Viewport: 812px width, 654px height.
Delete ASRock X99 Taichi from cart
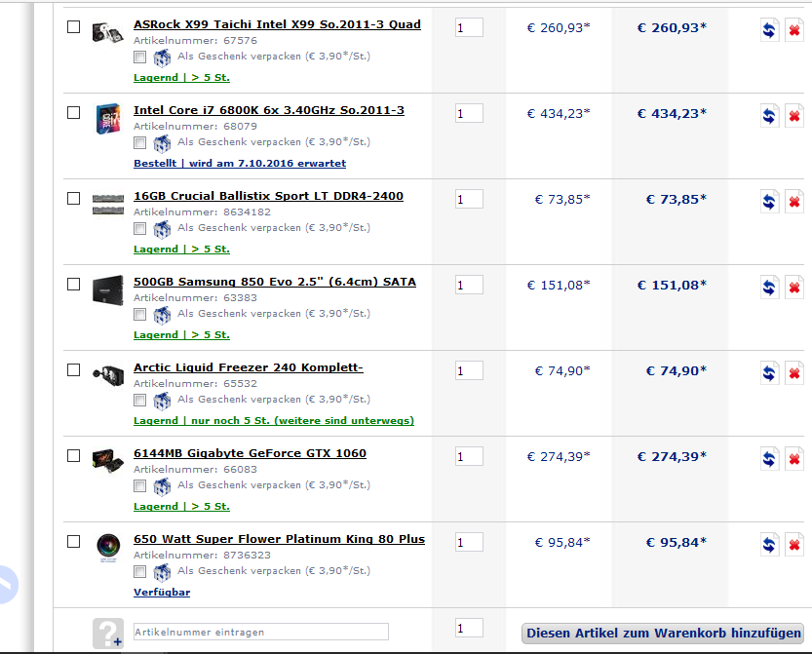pyautogui.click(x=793, y=30)
